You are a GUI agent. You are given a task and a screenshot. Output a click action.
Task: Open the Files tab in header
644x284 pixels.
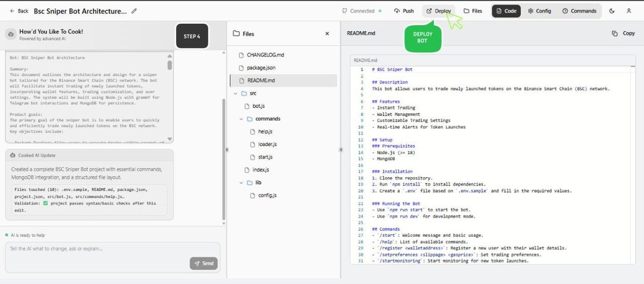click(473, 11)
